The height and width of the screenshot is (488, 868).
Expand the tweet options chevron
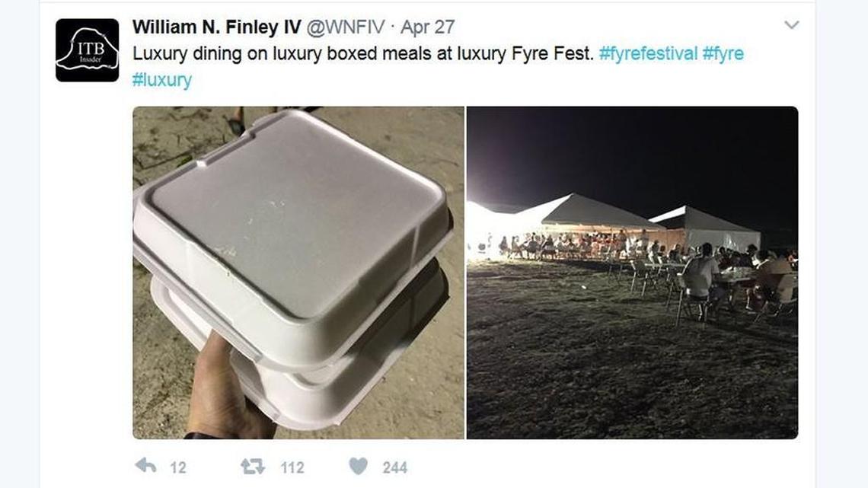792,25
